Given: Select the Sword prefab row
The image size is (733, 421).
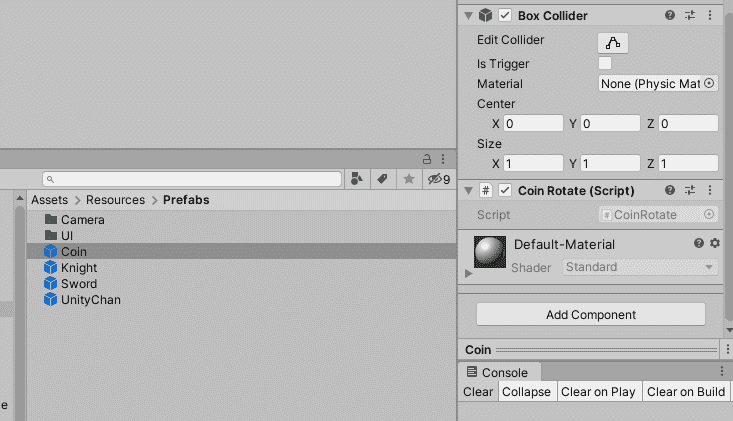Looking at the screenshot, I should click(242, 283).
